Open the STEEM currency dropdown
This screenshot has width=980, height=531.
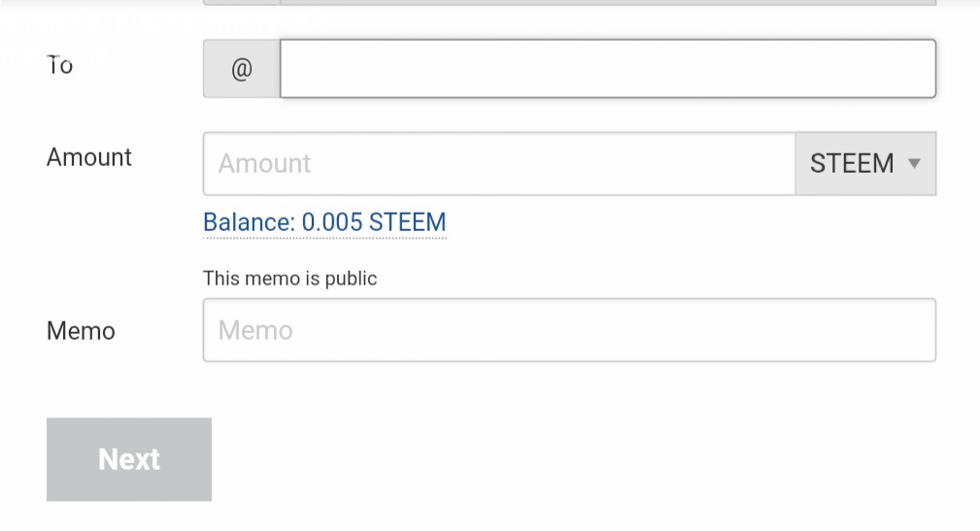pos(864,163)
